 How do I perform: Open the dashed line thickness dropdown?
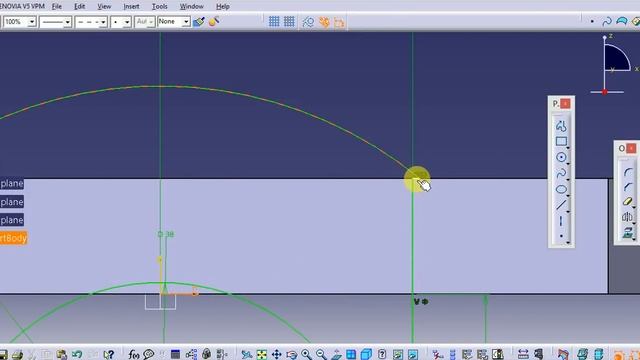[x=103, y=22]
